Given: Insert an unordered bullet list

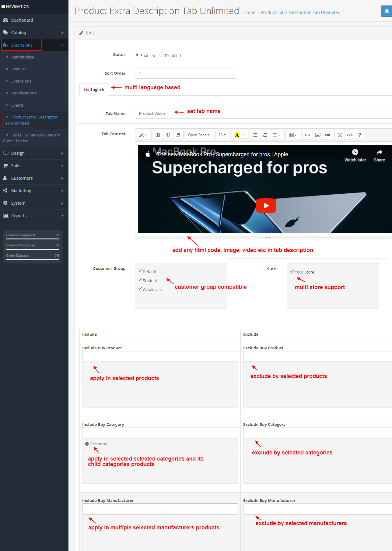Looking at the screenshot, I should pos(255,135).
